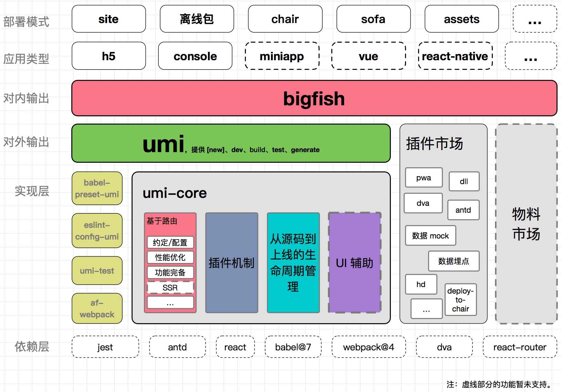Click the deploy-to-chair plugin block
The height and width of the screenshot is (392, 561).
click(460, 299)
